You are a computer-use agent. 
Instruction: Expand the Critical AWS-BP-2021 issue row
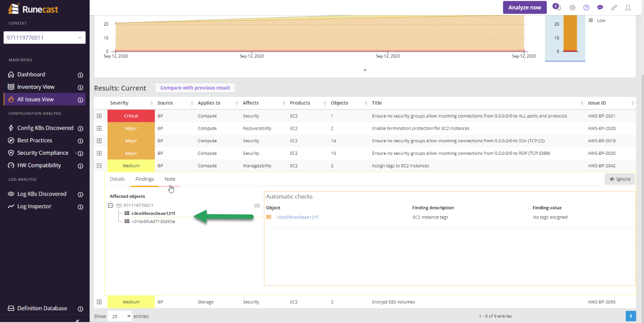(x=99, y=116)
